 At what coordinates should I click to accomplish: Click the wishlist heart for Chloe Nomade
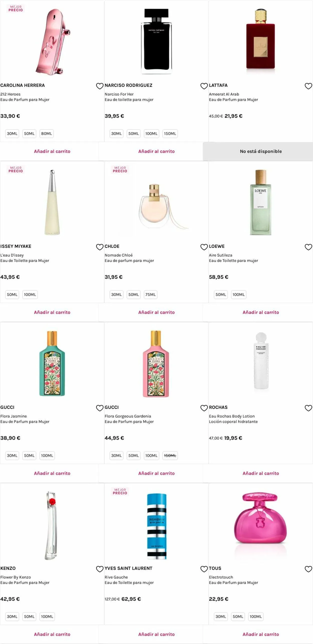click(204, 247)
